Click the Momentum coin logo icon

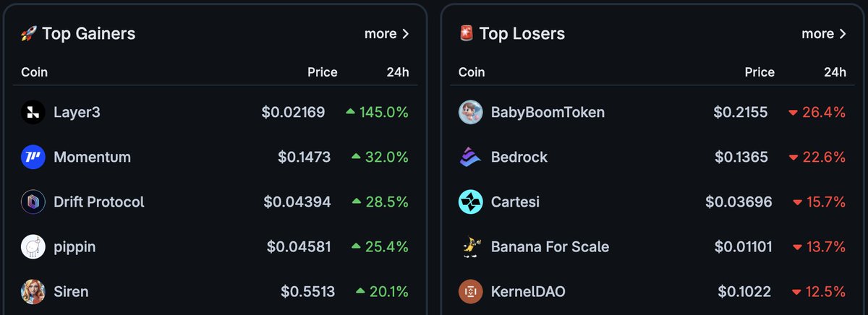pos(33,157)
